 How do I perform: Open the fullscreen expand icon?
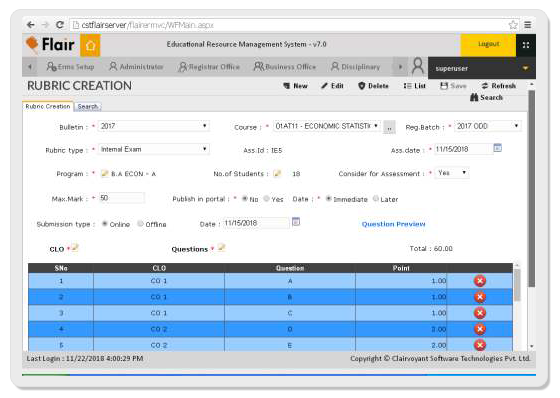tap(525, 45)
